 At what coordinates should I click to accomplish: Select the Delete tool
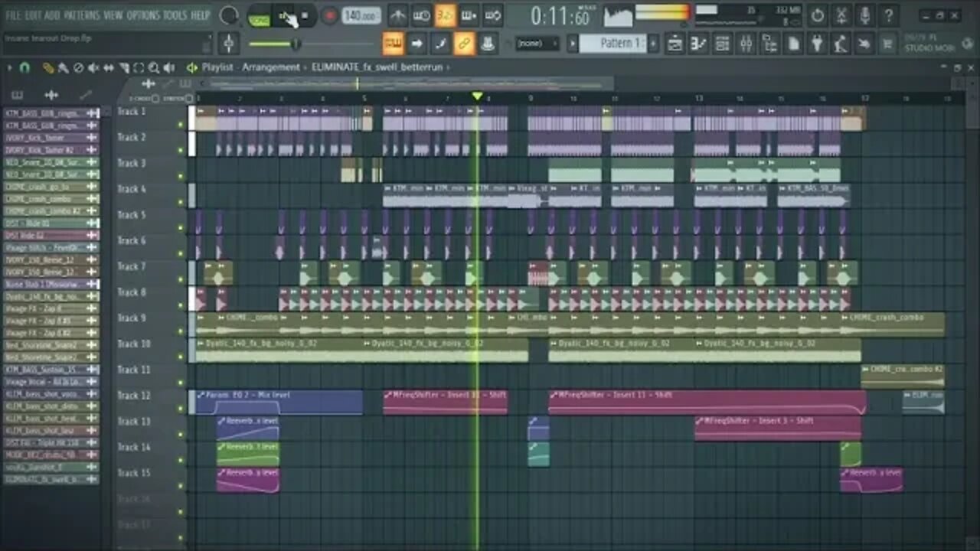[x=78, y=68]
